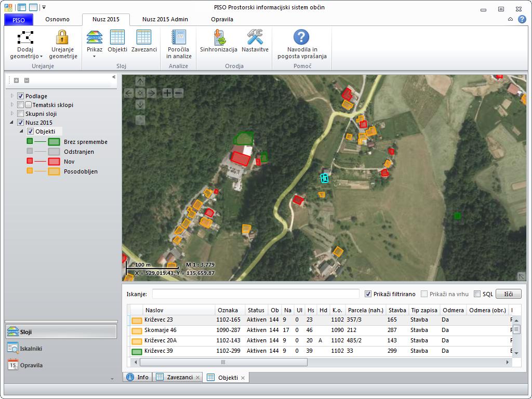Click the Dodaj geometrijo tool icon
Screen dimensions: 532x399
25,38
